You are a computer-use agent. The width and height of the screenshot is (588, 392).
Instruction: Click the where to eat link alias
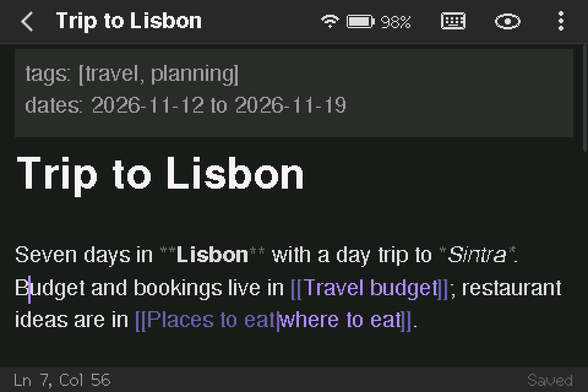coord(340,320)
